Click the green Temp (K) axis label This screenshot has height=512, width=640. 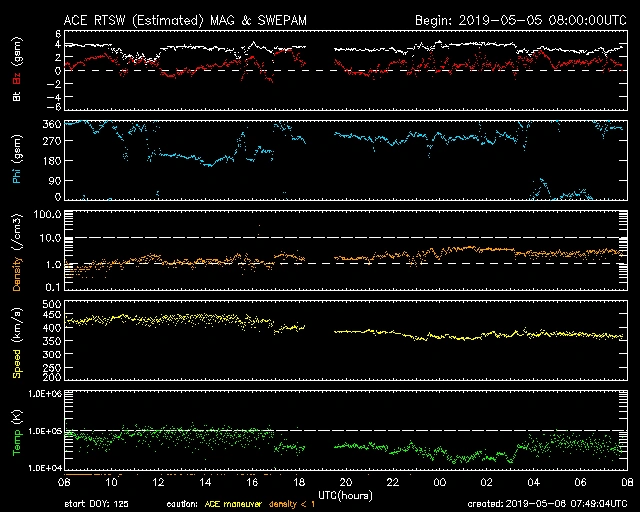pyautogui.click(x=16, y=430)
